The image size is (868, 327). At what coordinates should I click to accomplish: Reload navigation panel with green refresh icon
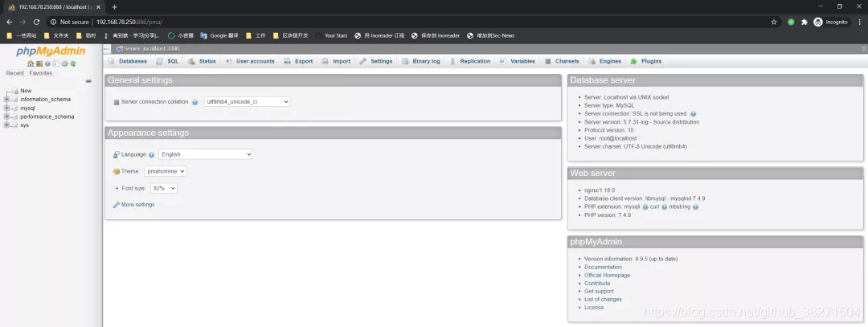pos(73,63)
